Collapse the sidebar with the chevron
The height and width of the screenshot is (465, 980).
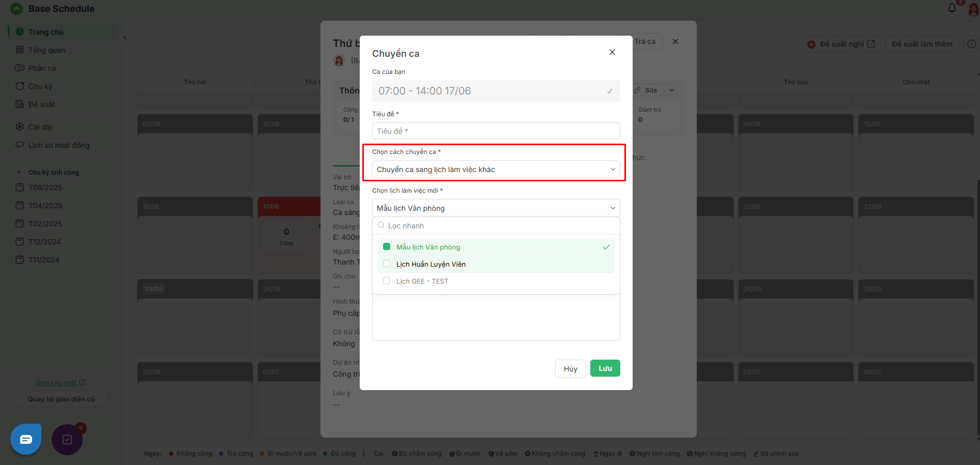click(x=125, y=37)
